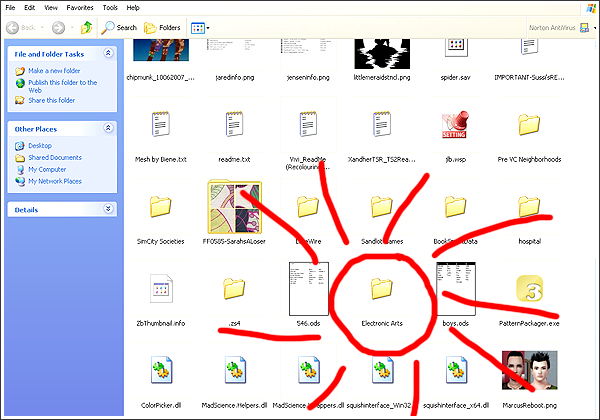Select Vivi_ReadMe text file
The width and height of the screenshot is (600, 420).
308,124
